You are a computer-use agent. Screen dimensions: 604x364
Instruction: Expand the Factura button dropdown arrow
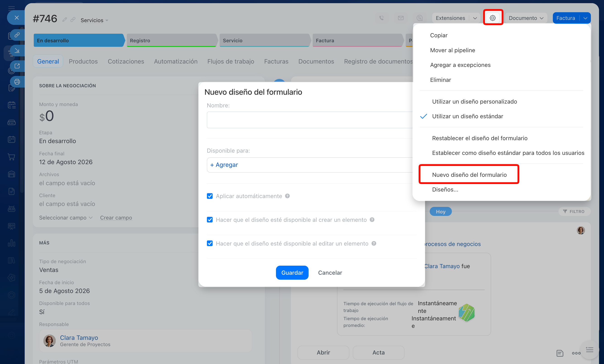[585, 18]
